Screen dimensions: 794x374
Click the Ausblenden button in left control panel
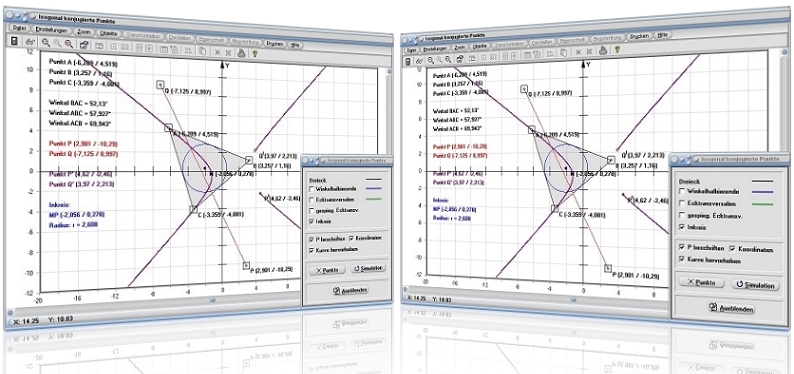[x=350, y=290]
